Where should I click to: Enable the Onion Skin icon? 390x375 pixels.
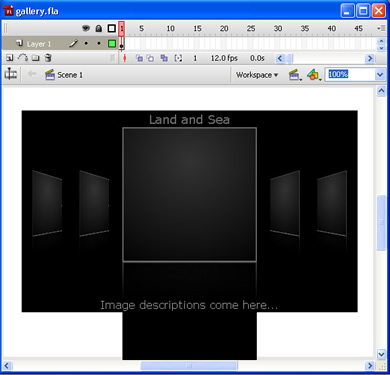pos(139,58)
